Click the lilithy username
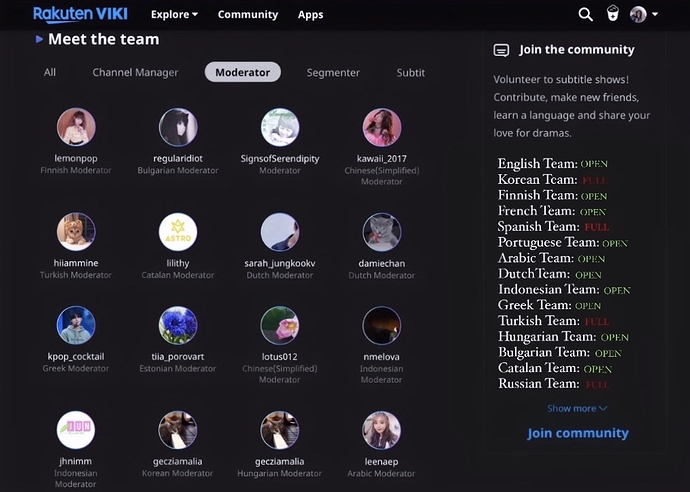The image size is (690, 492). (178, 263)
